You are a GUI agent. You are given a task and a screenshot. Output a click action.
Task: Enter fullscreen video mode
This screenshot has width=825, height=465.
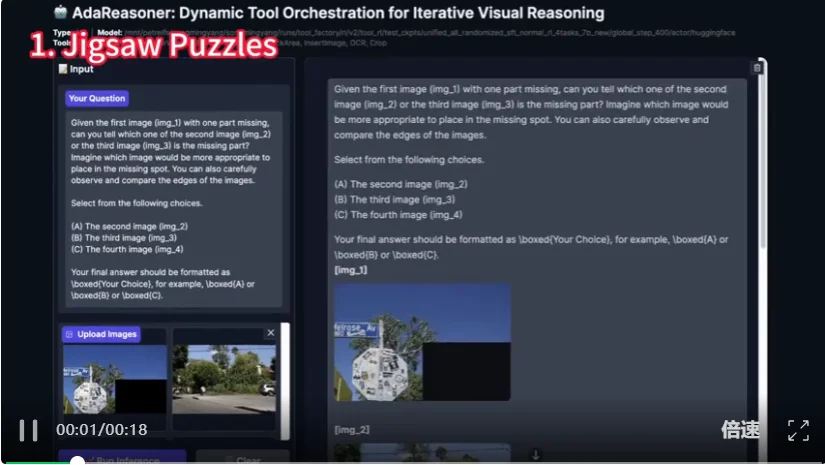(x=798, y=430)
